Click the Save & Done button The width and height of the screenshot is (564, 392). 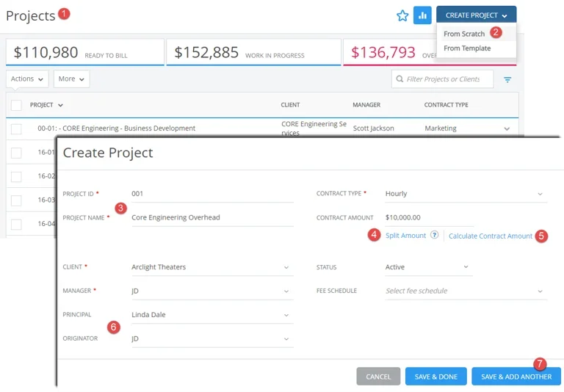tap(436, 377)
